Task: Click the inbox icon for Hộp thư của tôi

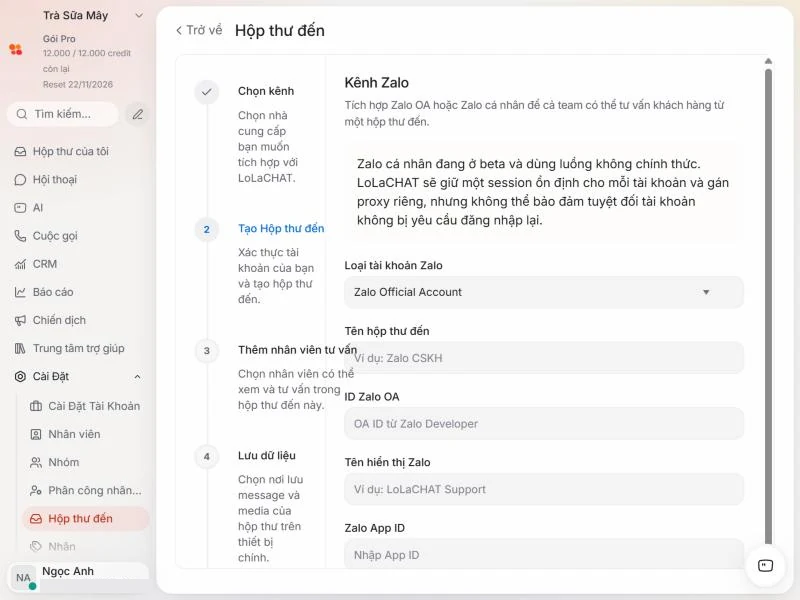Action: 20,152
